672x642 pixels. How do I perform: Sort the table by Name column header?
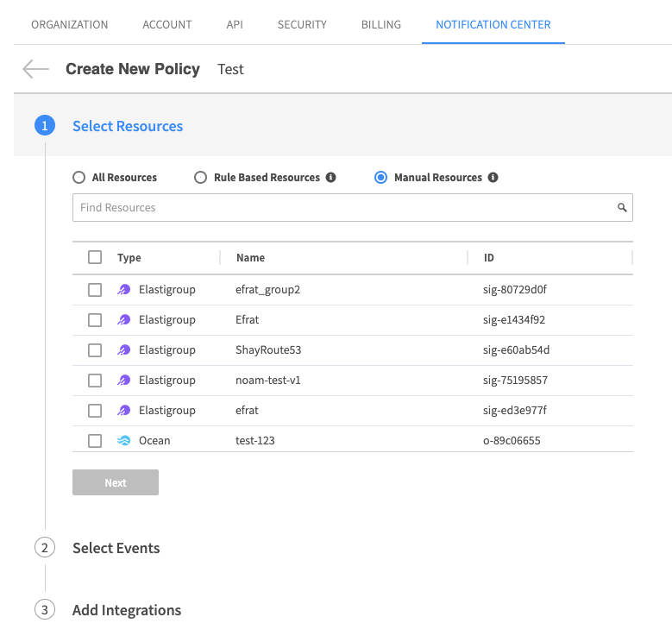pyautogui.click(x=250, y=258)
